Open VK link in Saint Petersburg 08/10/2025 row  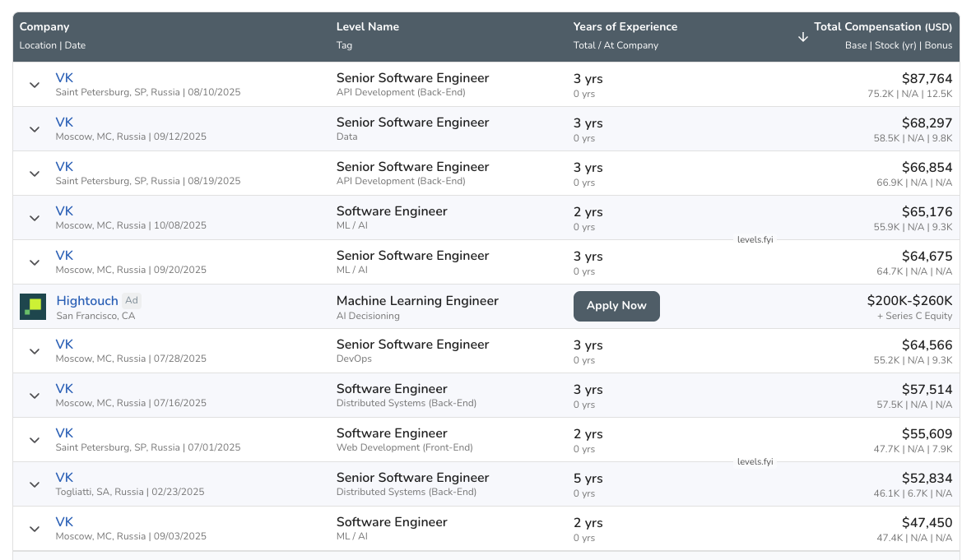(x=64, y=78)
